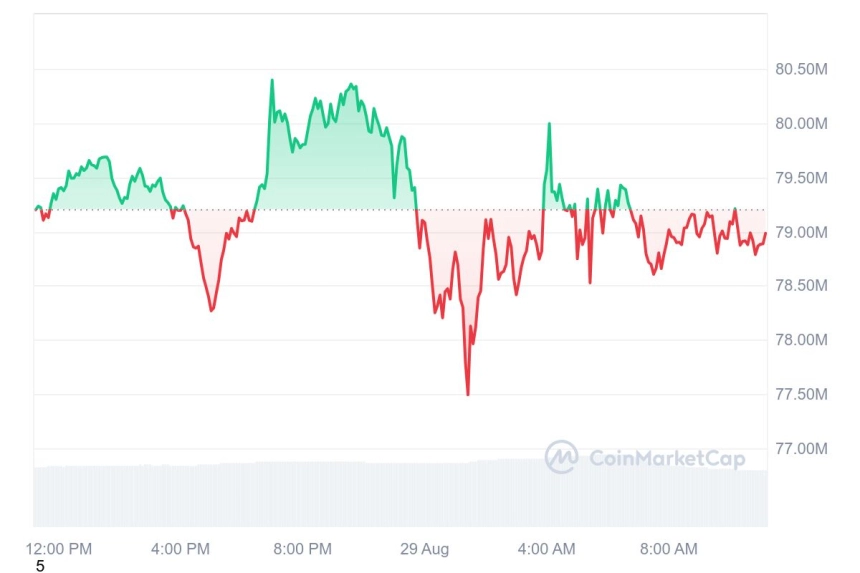Select the 4:00 PM time axis label

click(x=180, y=548)
